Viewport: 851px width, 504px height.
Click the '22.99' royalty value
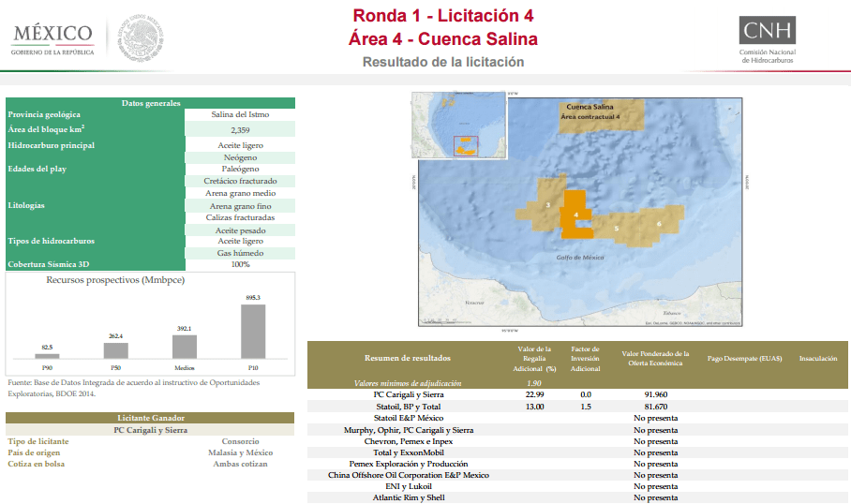coord(534,394)
